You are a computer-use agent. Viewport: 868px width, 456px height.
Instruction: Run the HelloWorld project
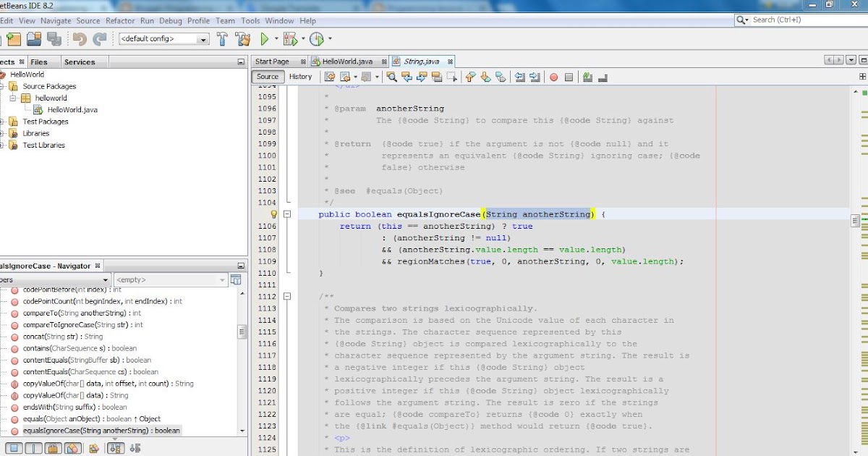tap(265, 38)
